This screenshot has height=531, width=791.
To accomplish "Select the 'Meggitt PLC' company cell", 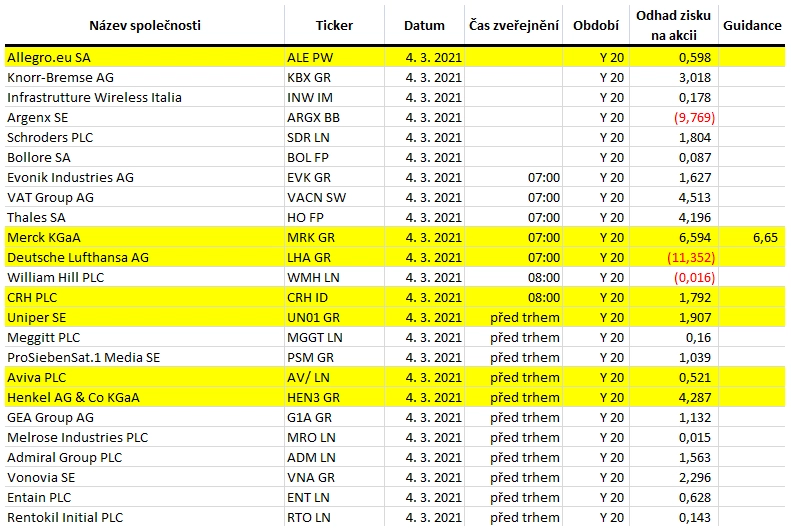I will [x=145, y=337].
